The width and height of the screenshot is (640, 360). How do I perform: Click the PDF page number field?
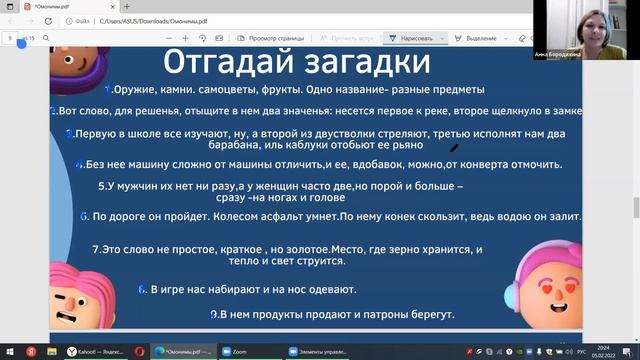click(x=10, y=38)
